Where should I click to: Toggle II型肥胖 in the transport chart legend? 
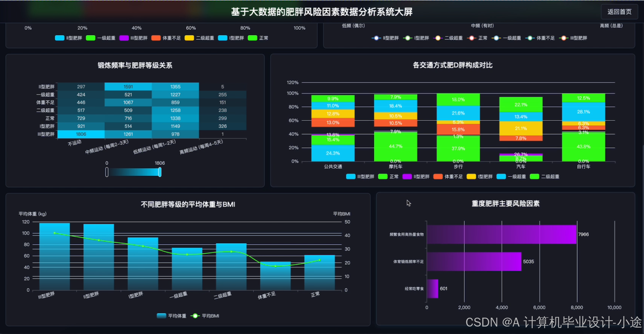(x=416, y=176)
